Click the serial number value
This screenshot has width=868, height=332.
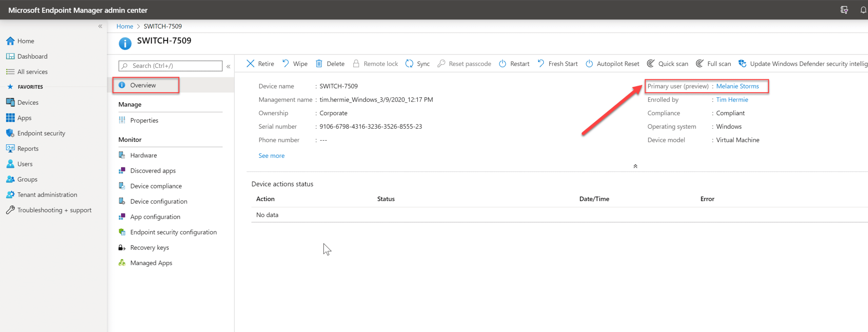pos(371,126)
